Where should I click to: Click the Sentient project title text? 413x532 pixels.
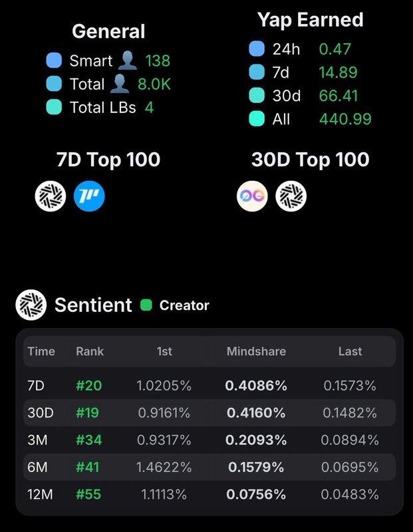point(93,305)
